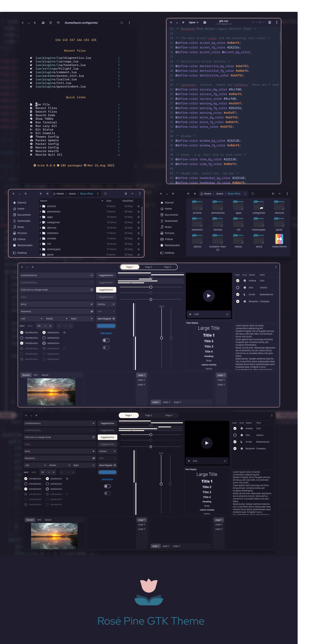Click the highlighted togglebutton in lower widget window
The width and height of the screenshot is (310, 644).
click(x=107, y=437)
